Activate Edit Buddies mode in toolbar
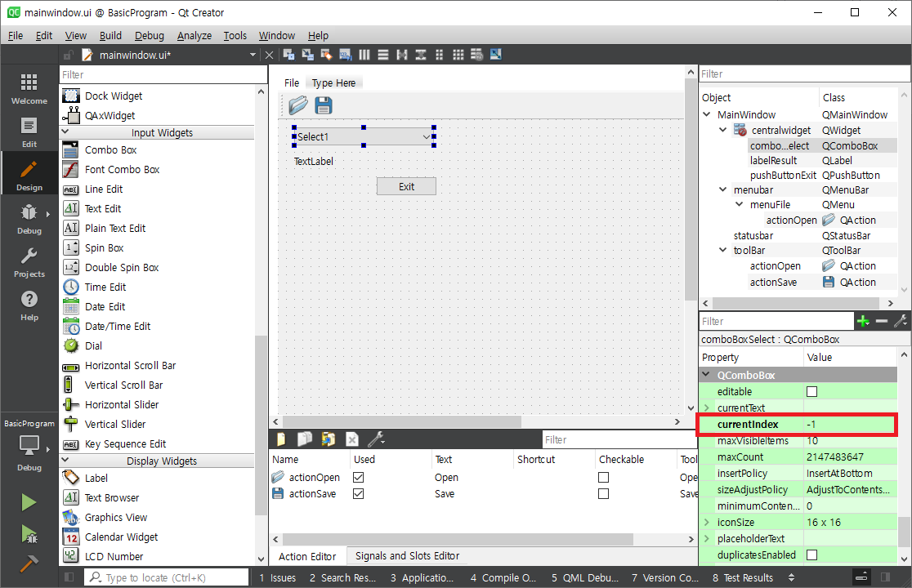The image size is (912, 588). (x=326, y=55)
